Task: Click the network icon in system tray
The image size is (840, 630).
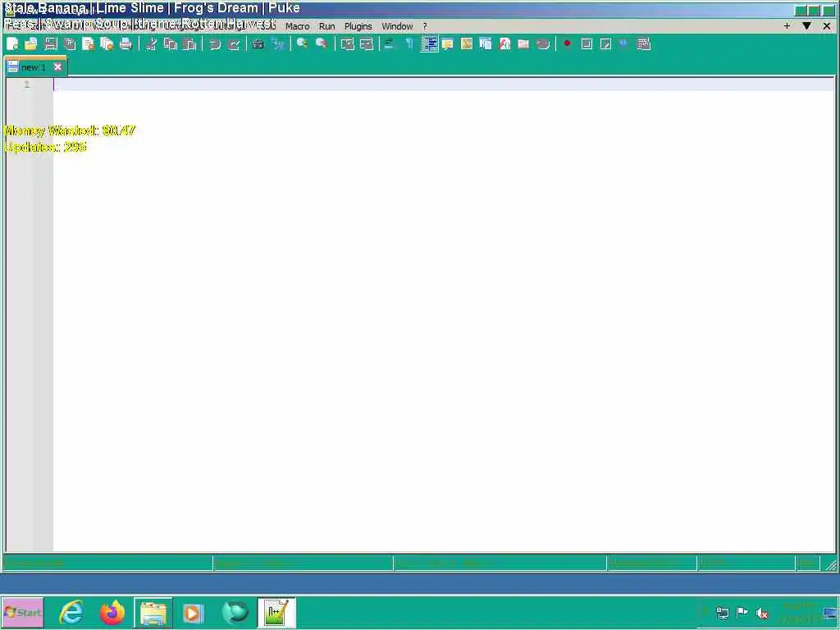Action: (722, 612)
